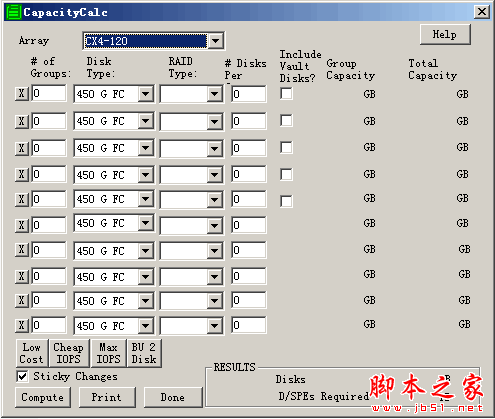Focus the tenth row's # of Groups field

[x=49, y=325]
